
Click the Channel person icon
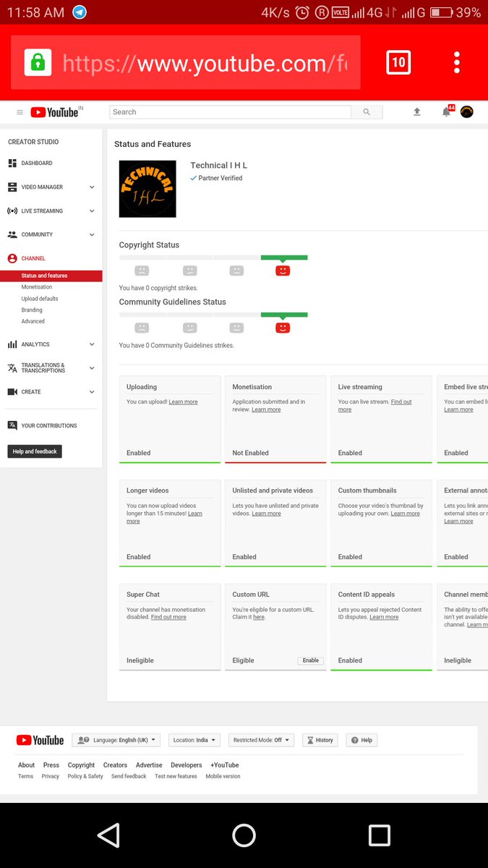coord(12,258)
